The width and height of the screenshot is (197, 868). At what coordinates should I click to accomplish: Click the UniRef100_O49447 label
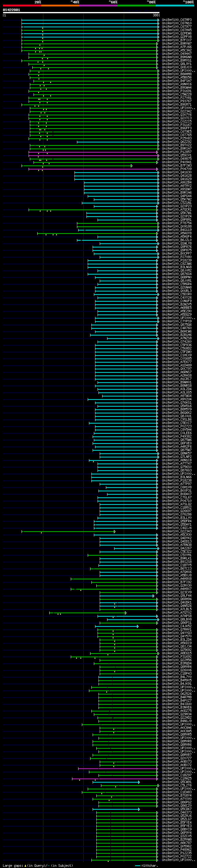point(177,54)
